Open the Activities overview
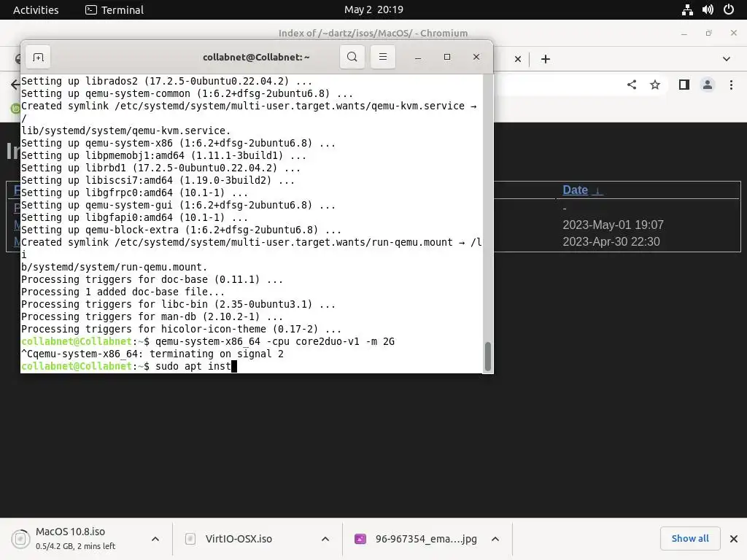This screenshot has height=560, width=747. click(36, 9)
